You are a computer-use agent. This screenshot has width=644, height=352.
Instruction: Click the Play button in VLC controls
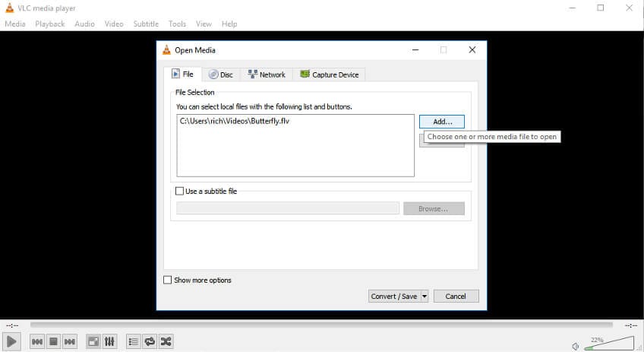[x=11, y=341]
